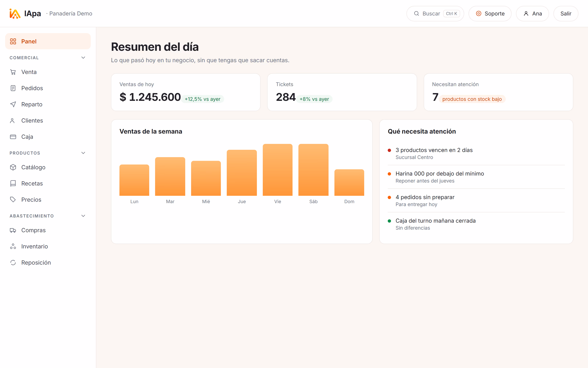Select the Vie bar in weekly chart
The image size is (588, 368).
click(x=277, y=170)
